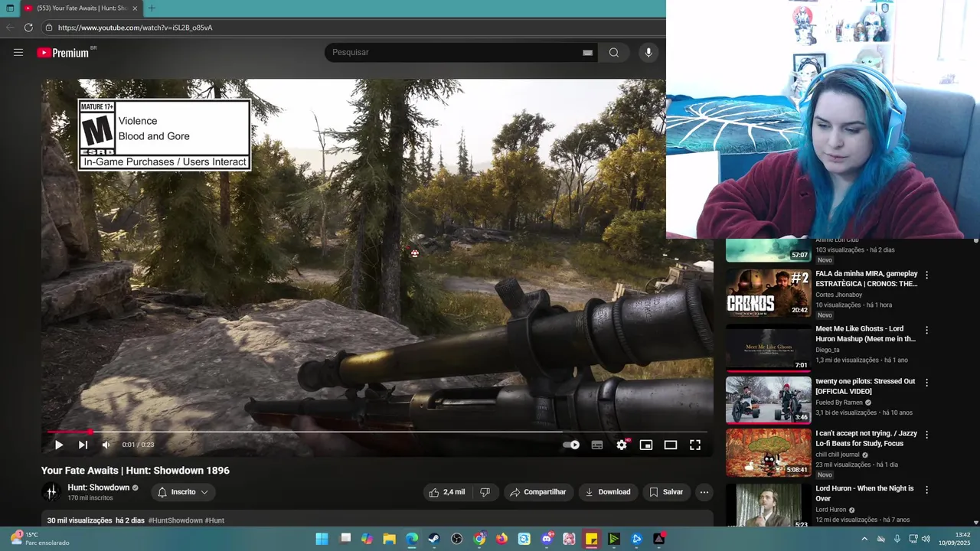
Task: Open the Hunt: Showdown channel avatar
Action: 51,492
